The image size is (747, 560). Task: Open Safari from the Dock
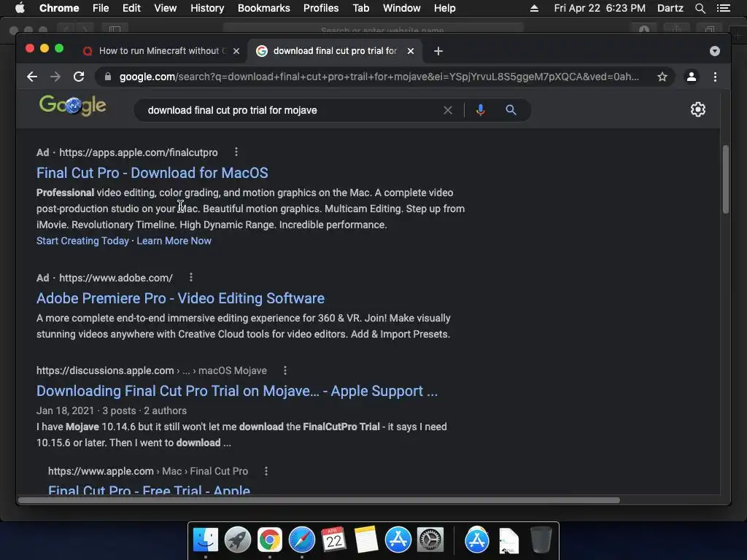(x=301, y=540)
